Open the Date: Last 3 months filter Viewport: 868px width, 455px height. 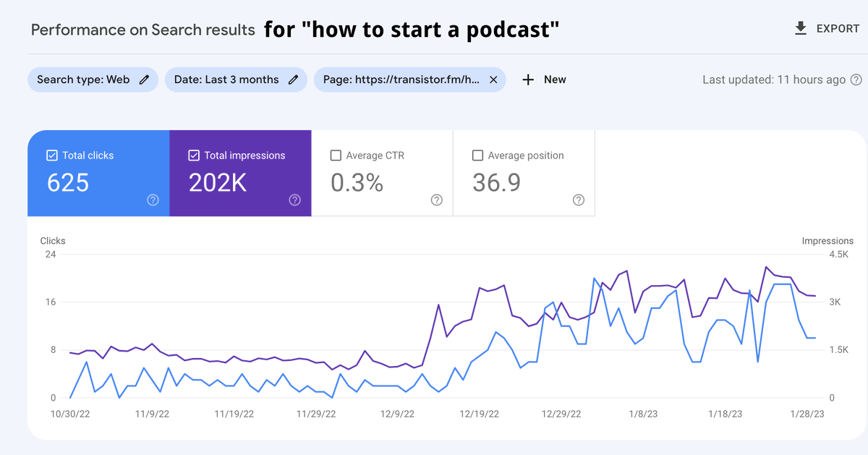[x=226, y=80]
